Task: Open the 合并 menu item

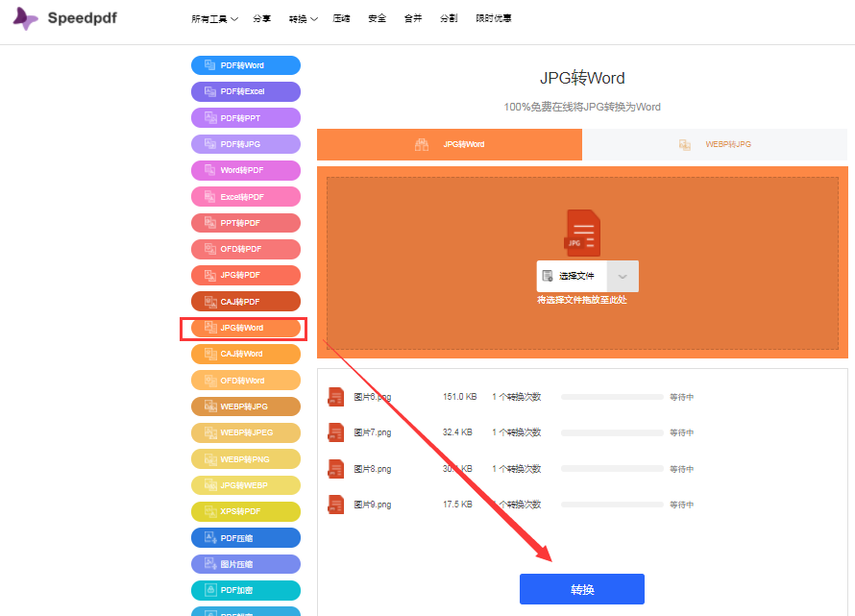Action: click(413, 18)
